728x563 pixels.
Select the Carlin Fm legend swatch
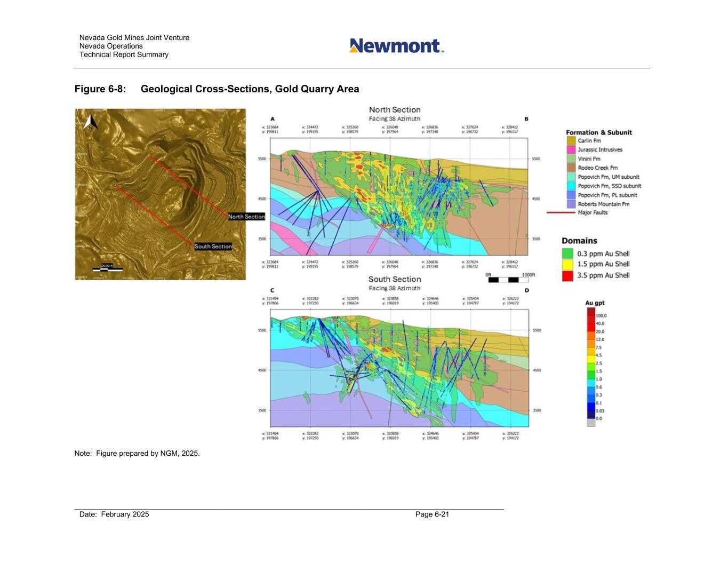click(x=571, y=141)
